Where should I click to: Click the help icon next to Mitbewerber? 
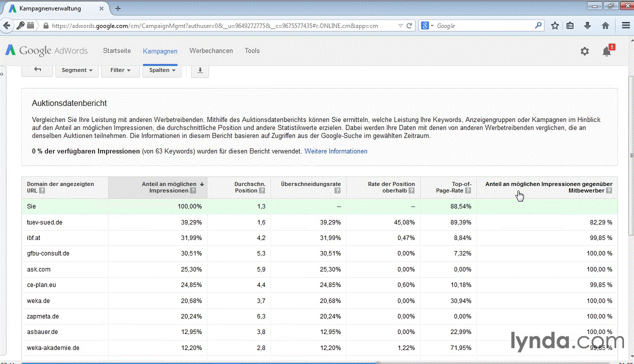pos(609,190)
